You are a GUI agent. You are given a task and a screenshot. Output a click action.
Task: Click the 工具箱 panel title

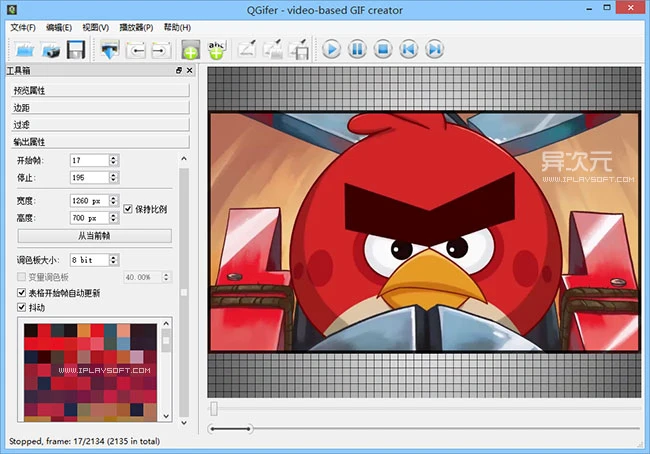(19, 70)
